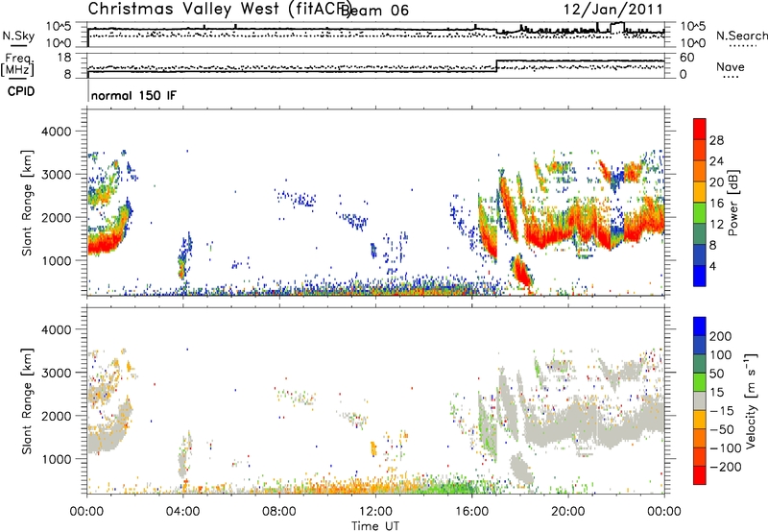Click the "60" Nave axis tick label
768x532 pixels.
(x=687, y=58)
